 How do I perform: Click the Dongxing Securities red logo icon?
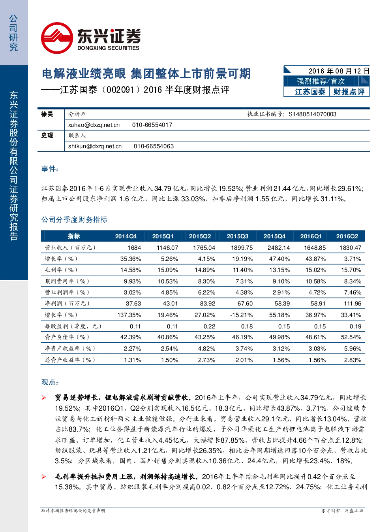click(57, 38)
